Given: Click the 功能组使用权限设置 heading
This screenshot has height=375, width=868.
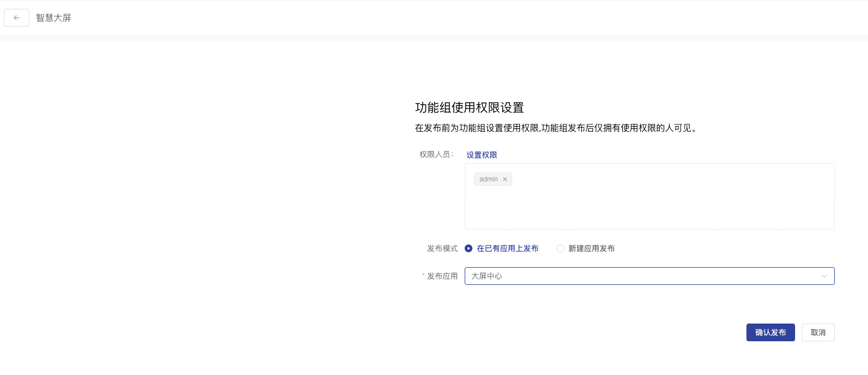Looking at the screenshot, I should coord(469,107).
